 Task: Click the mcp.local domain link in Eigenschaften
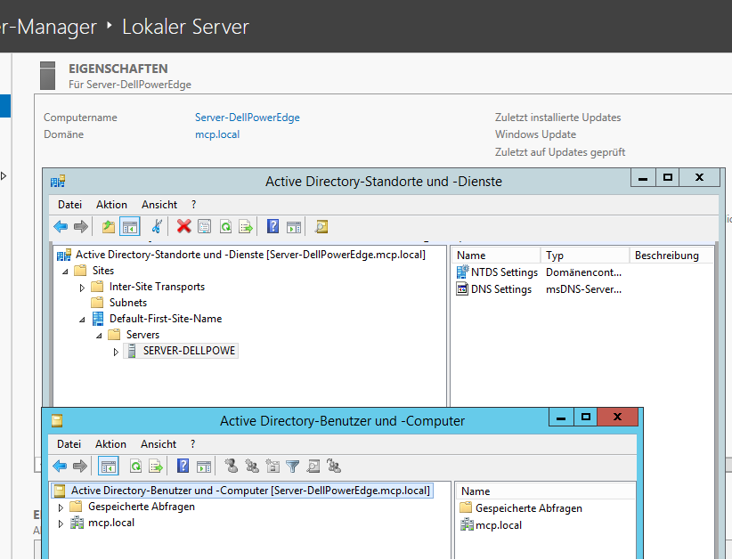pyautogui.click(x=217, y=134)
